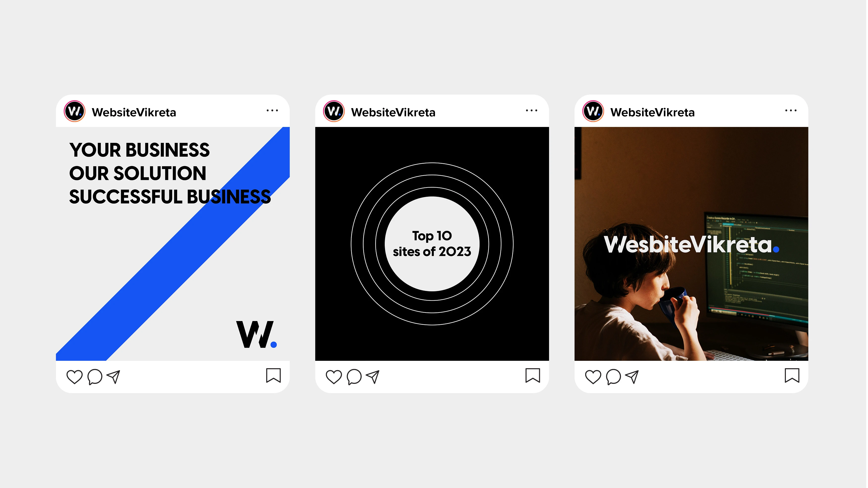View story from avatar on third post

tap(593, 111)
